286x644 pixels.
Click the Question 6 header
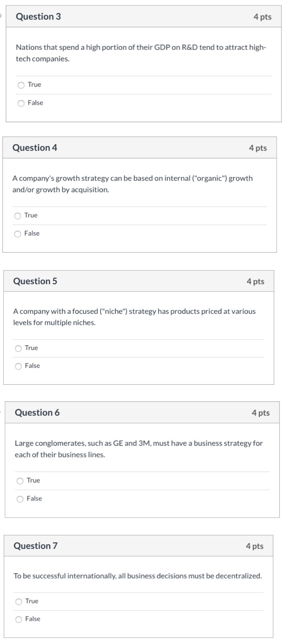click(x=37, y=412)
